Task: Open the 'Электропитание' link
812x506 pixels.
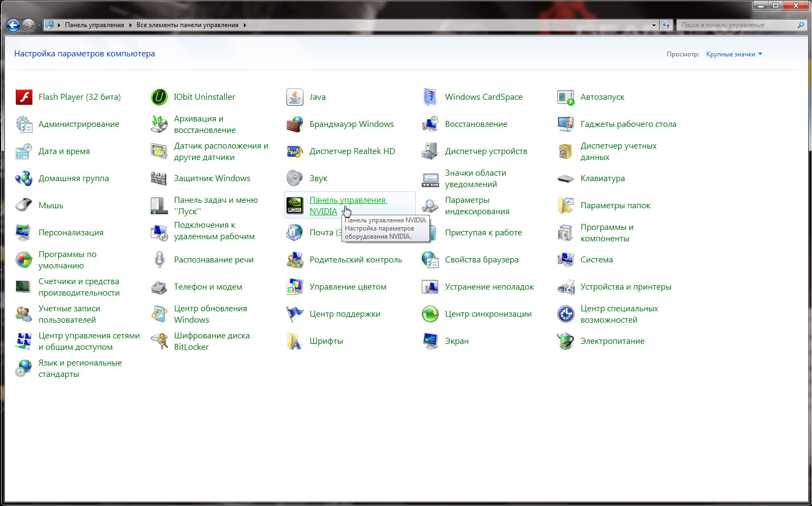Action: [613, 341]
